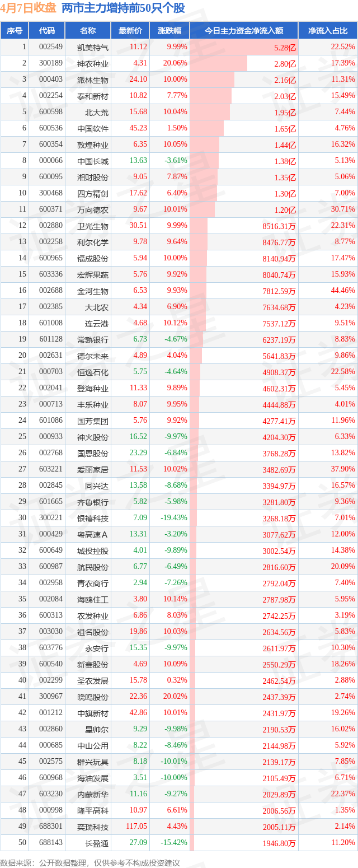
Task: Select stock name 长盈通
Action: (x=97, y=843)
